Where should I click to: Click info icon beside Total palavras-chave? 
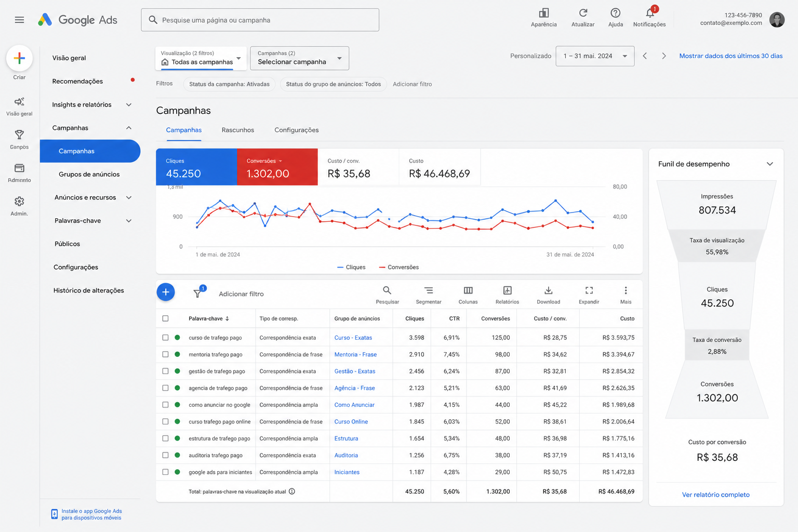tap(292, 491)
